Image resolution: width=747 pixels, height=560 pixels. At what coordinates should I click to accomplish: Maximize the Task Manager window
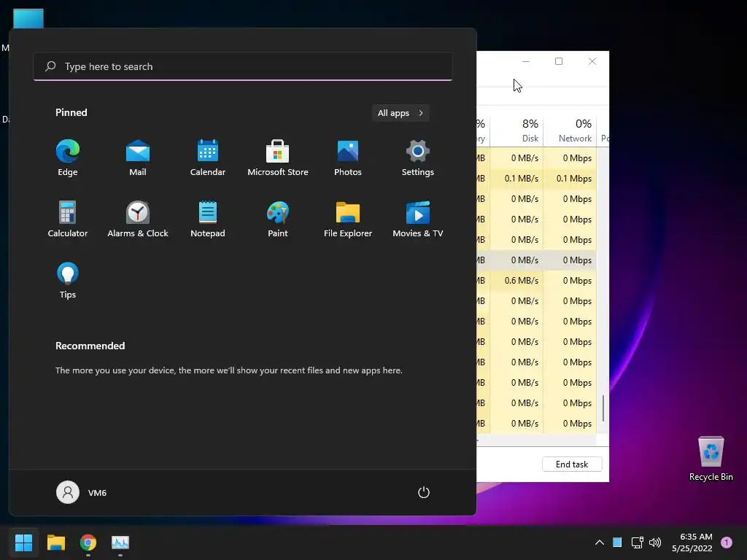pyautogui.click(x=559, y=61)
